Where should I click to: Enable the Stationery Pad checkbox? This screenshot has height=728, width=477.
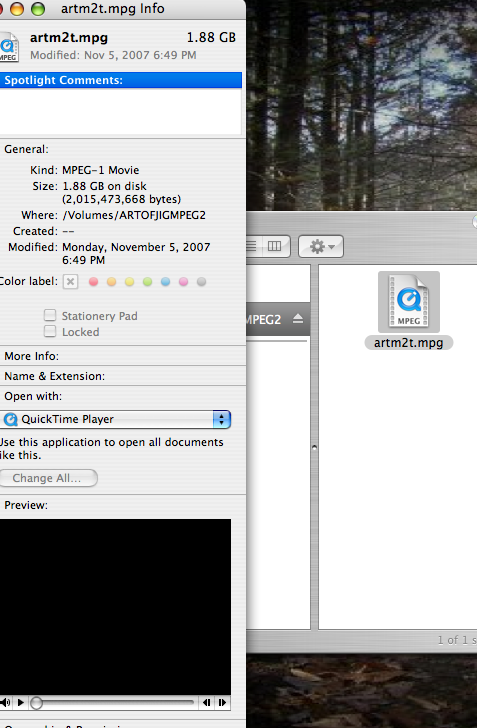[50, 315]
